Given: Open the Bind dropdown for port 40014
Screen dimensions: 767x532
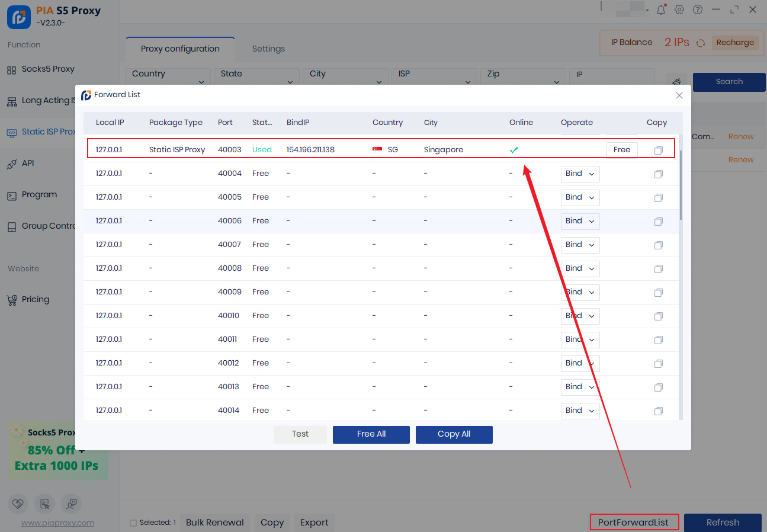Looking at the screenshot, I should tap(580, 411).
